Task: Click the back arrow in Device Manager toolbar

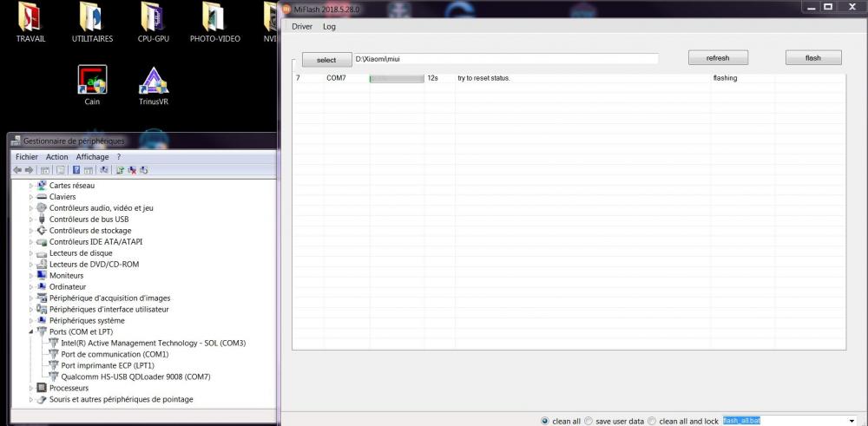Action: [x=18, y=170]
